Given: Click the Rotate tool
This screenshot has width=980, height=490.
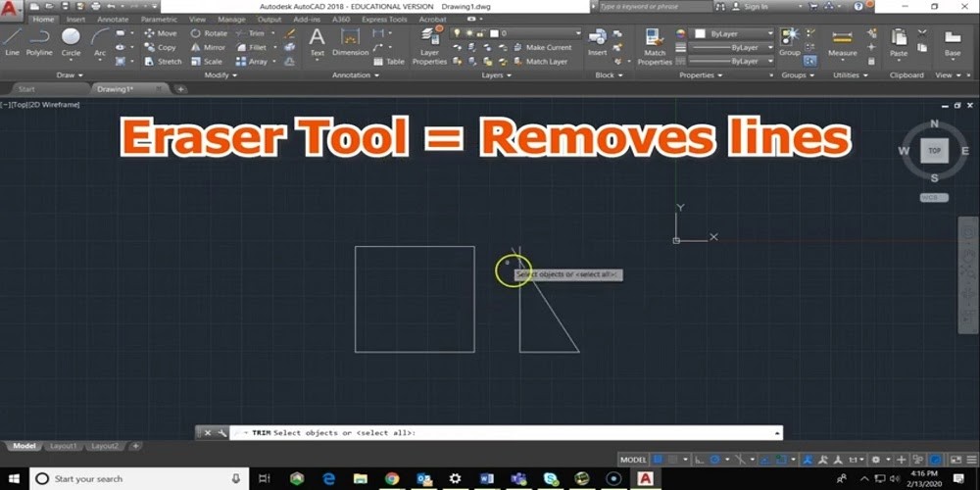Looking at the screenshot, I should pos(209,33).
